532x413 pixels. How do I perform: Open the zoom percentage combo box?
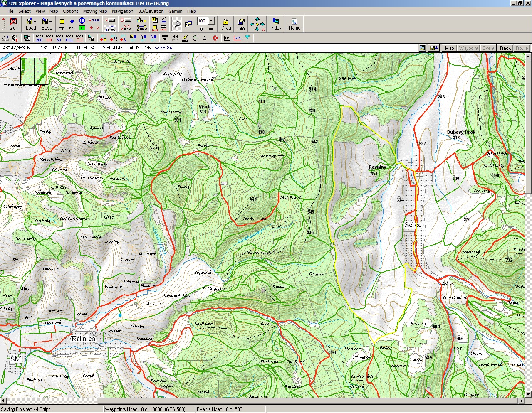[211, 21]
